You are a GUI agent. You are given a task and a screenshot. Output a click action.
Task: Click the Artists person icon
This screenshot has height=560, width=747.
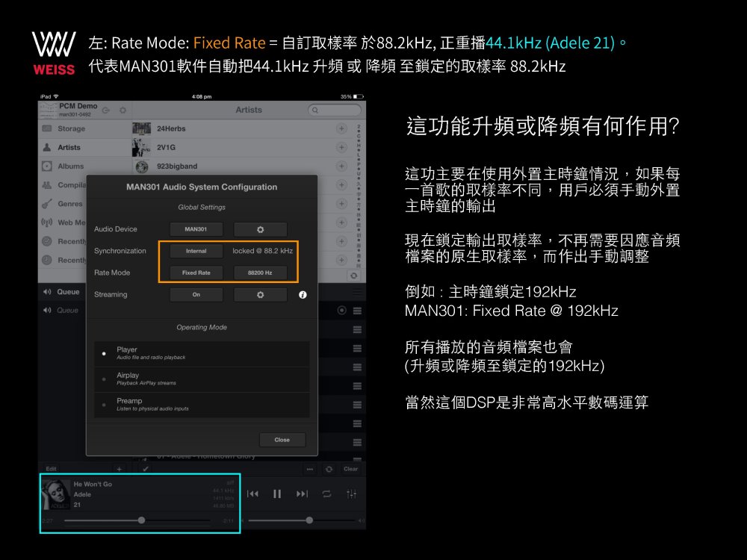[46, 148]
